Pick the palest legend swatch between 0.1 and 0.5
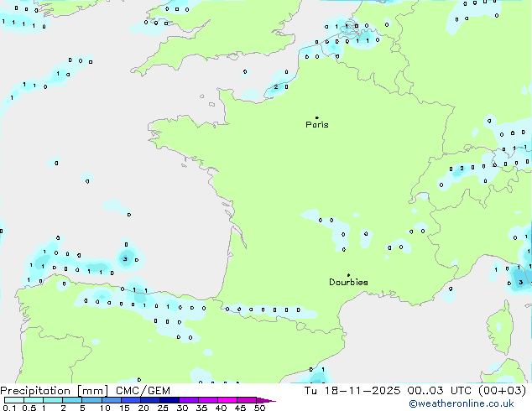532x411 pixels. (x=14, y=400)
